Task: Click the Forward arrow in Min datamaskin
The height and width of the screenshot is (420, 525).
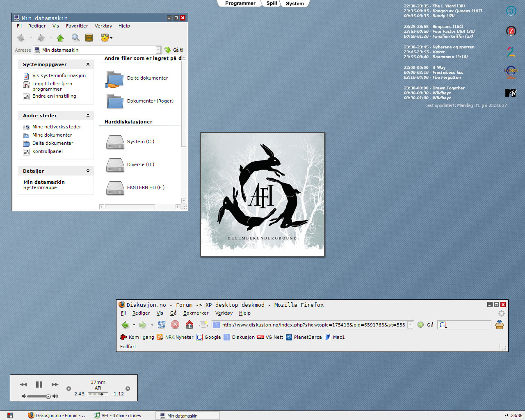Action: [41, 38]
